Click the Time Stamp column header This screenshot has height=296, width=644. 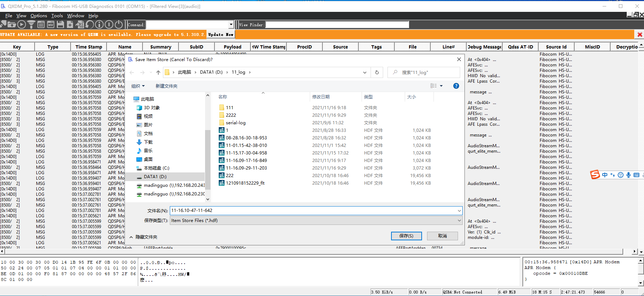coord(89,47)
